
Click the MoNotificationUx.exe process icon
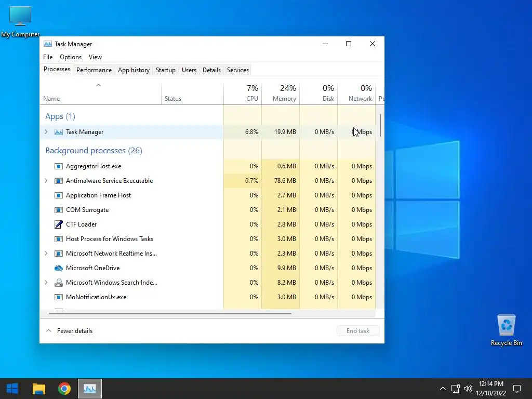[x=58, y=297]
